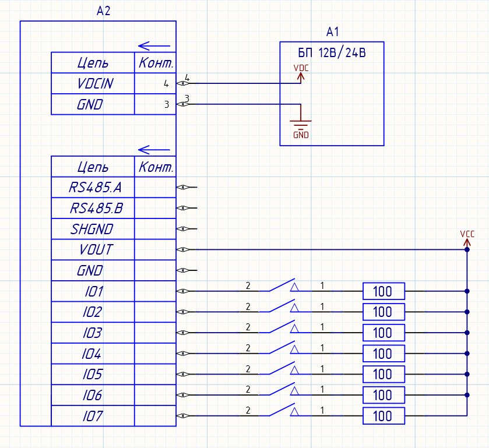Click the blue arrow above the upper connector table

click(154, 45)
